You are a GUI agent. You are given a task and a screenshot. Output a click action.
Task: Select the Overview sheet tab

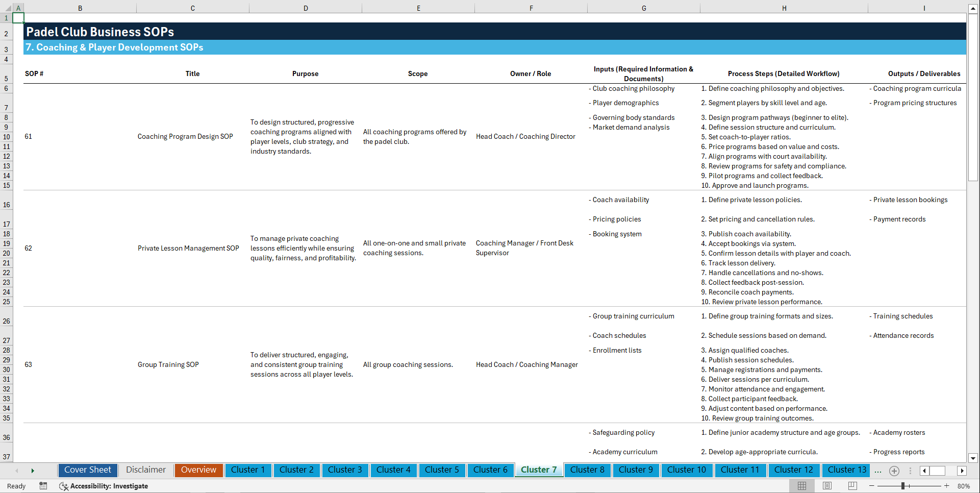[198, 470]
